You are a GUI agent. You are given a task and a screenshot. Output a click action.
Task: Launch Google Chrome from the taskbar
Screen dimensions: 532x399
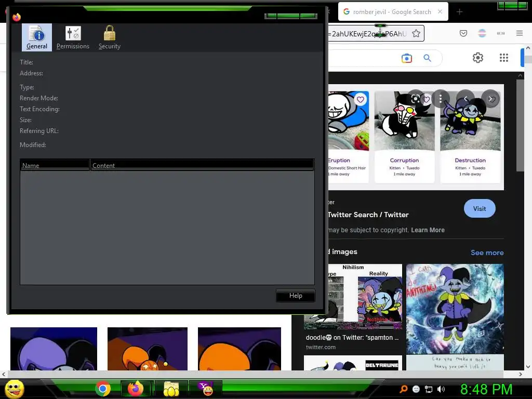click(x=103, y=389)
